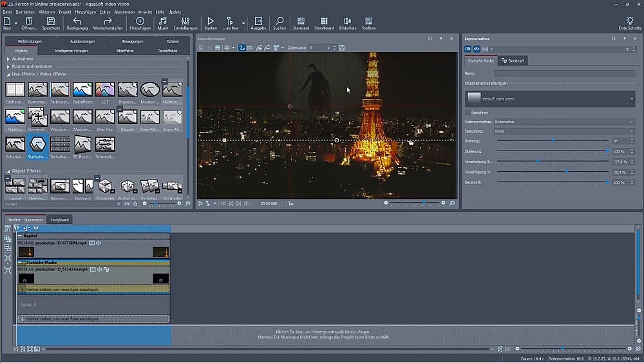Click the Rückgängig undo icon

(x=77, y=22)
